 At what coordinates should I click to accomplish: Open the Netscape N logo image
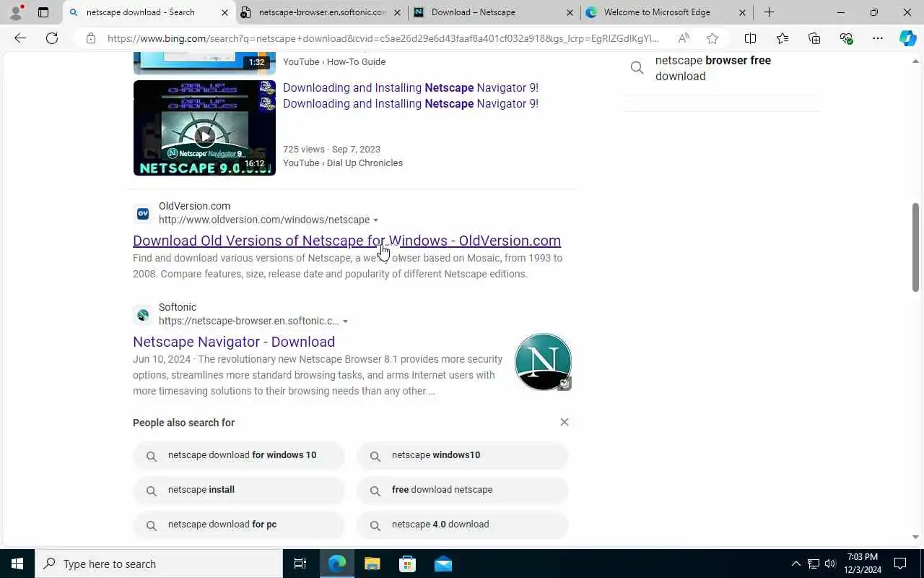pos(543,362)
